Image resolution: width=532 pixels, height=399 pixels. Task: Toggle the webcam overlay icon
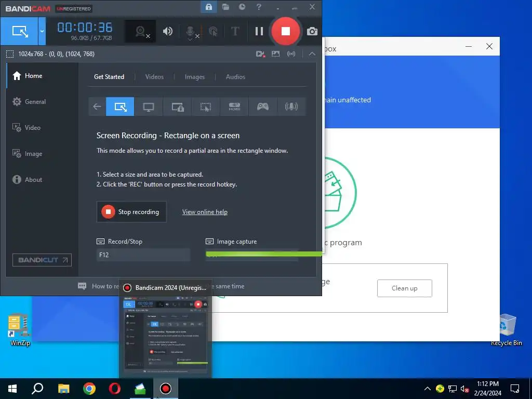(x=141, y=32)
